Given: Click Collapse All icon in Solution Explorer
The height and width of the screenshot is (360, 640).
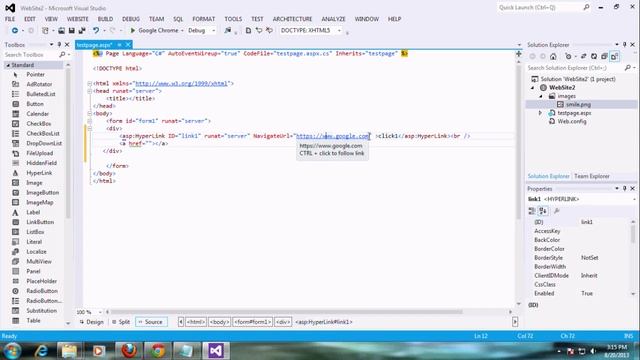Looking at the screenshot, I should 604,56.
